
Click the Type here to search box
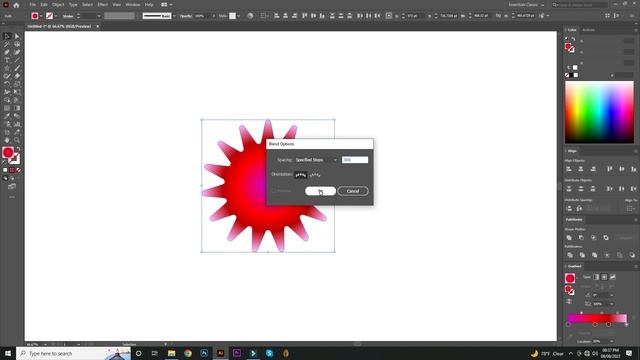pos(73,353)
